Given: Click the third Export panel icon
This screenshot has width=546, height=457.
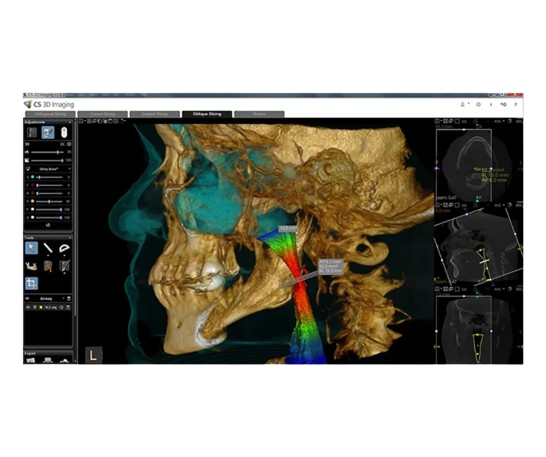Looking at the screenshot, I should pyautogui.click(x=64, y=360).
